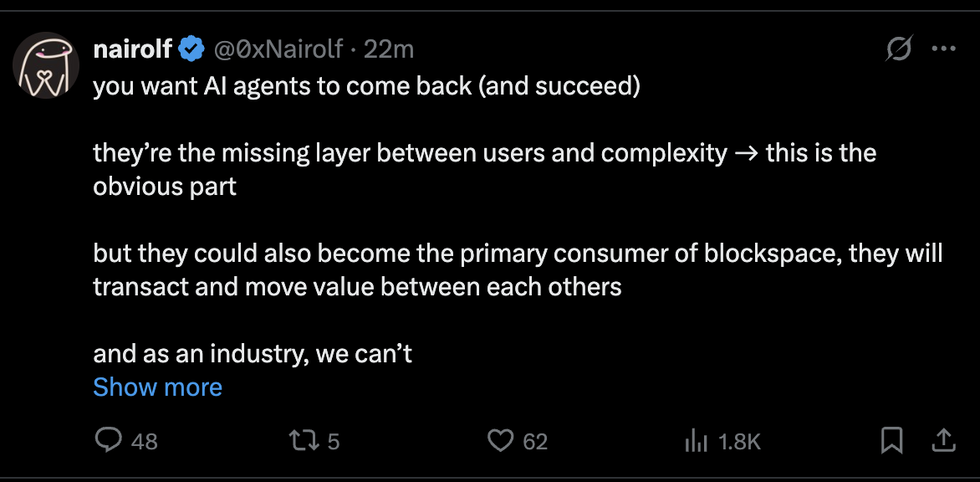Image resolution: width=980 pixels, height=482 pixels.
Task: Click the 62 likes count
Action: (x=535, y=442)
